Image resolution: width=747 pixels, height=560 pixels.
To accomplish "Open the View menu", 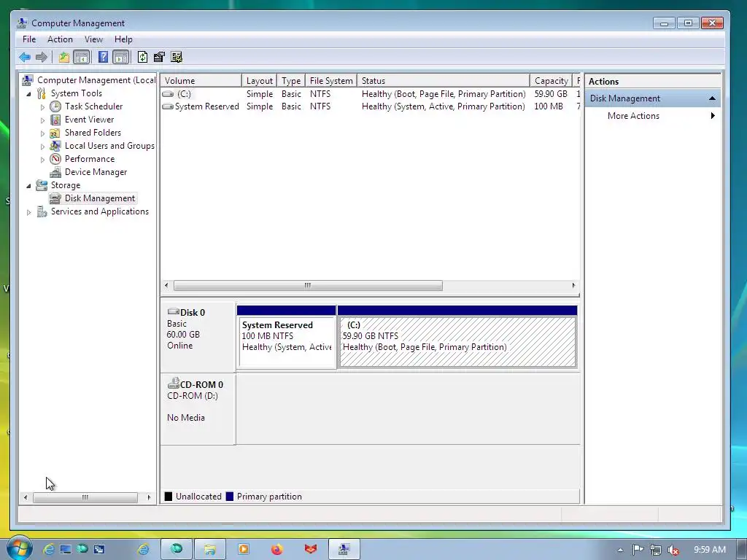I will click(x=94, y=39).
